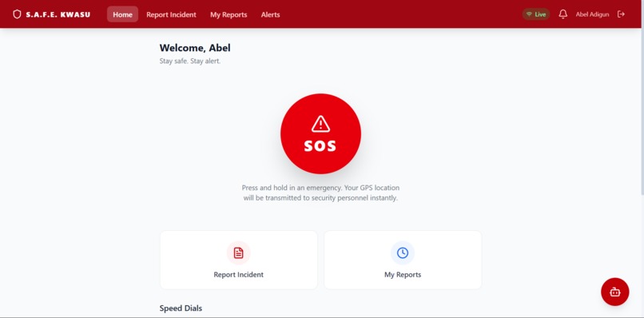Screen dimensions: 644x318
Task: Open Report Incident in the navigation bar
Action: click(x=171, y=14)
